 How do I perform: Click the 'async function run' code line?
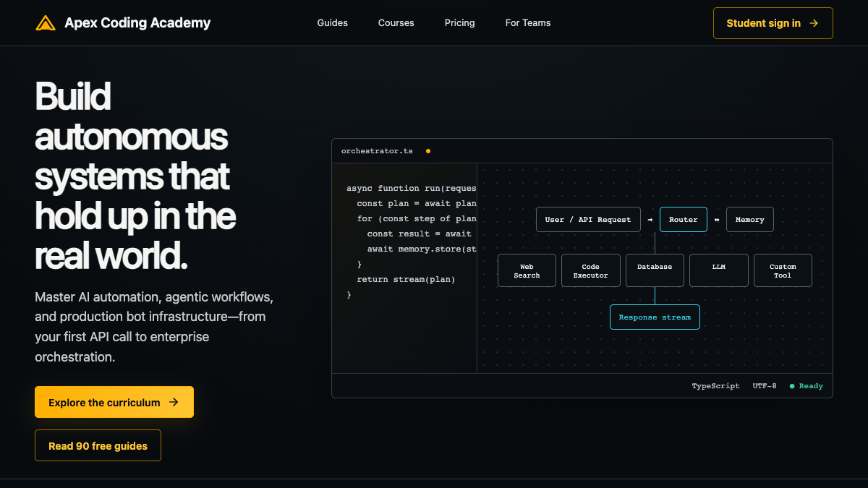[x=411, y=188]
